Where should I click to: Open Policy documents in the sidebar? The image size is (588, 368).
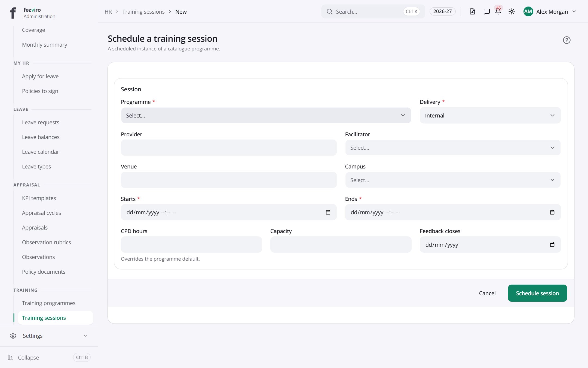point(44,272)
